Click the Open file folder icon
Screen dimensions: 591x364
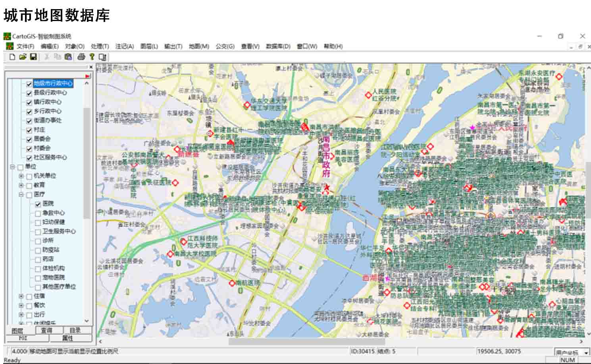(23, 57)
